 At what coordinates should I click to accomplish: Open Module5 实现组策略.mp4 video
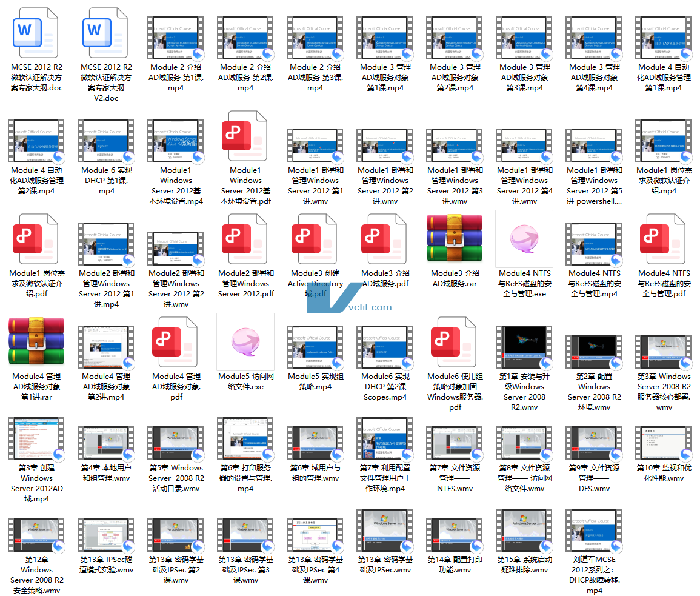[x=315, y=347]
